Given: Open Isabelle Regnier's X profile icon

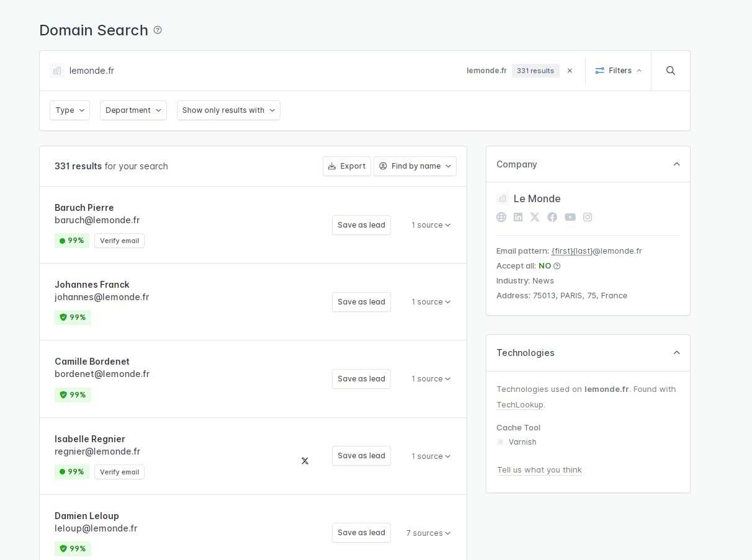Looking at the screenshot, I should (x=305, y=461).
